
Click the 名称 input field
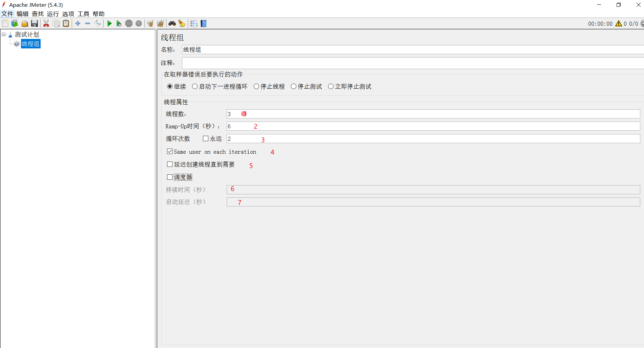tap(413, 49)
